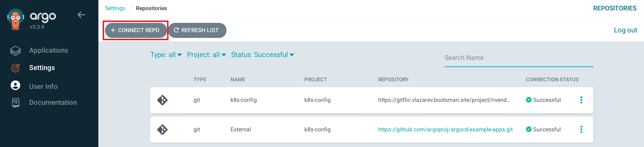Open User Info menu item

(x=43, y=87)
